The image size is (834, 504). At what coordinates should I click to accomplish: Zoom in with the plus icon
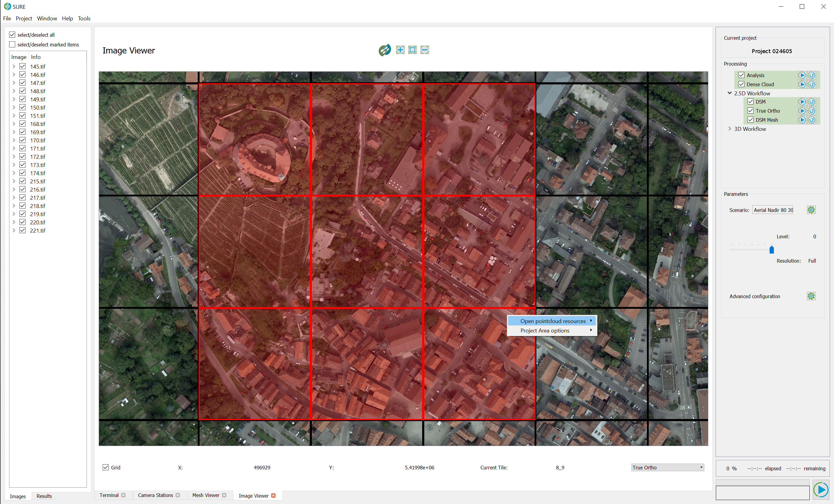[400, 50]
